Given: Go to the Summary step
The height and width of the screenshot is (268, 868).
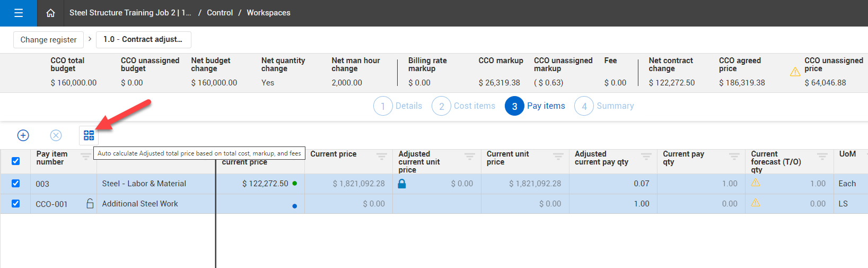Looking at the screenshot, I should coord(604,106).
